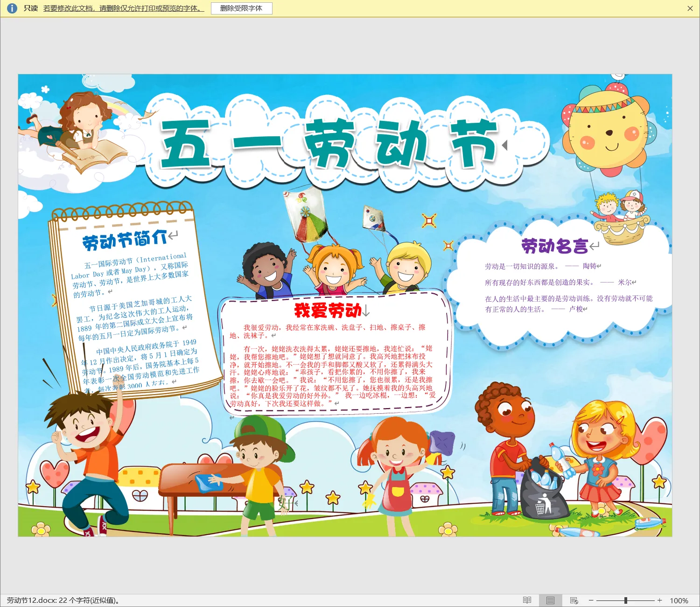Image resolution: width=700 pixels, height=607 pixels.
Task: Select the 五一劳动节 title text
Action: pyautogui.click(x=329, y=144)
